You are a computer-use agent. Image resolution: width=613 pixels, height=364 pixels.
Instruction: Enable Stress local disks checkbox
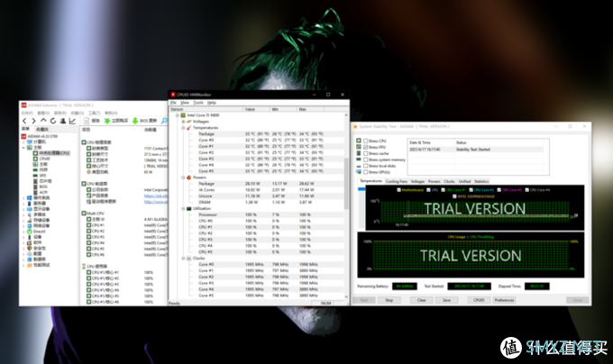coord(365,166)
